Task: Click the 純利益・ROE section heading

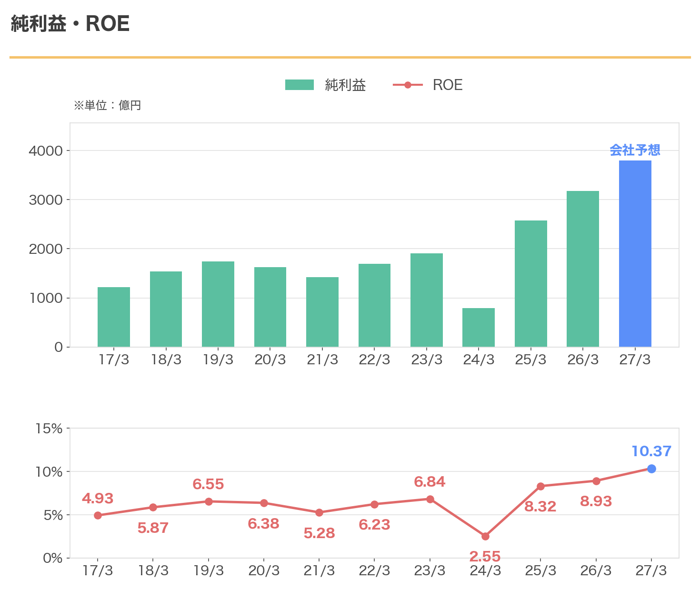Action: [70, 24]
